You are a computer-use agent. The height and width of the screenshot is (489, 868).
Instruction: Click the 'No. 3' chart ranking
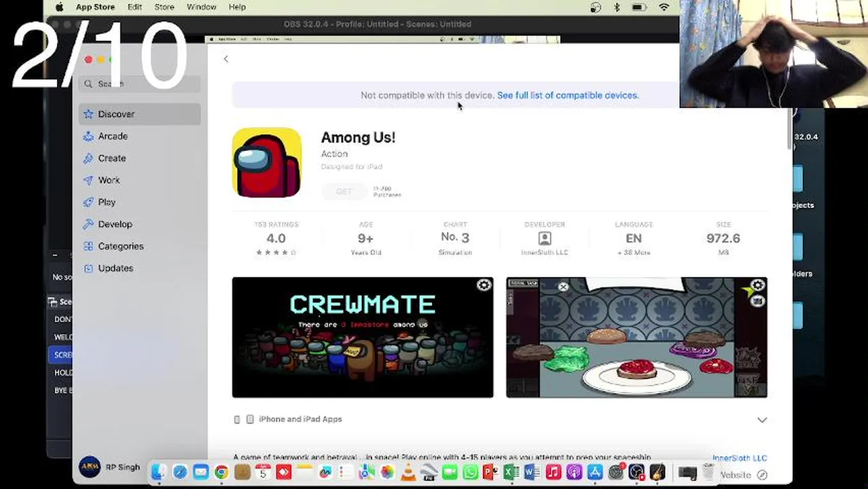point(455,238)
